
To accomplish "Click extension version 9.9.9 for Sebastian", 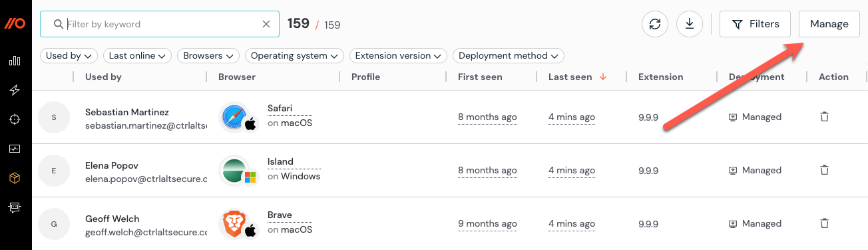I will coord(648,117).
